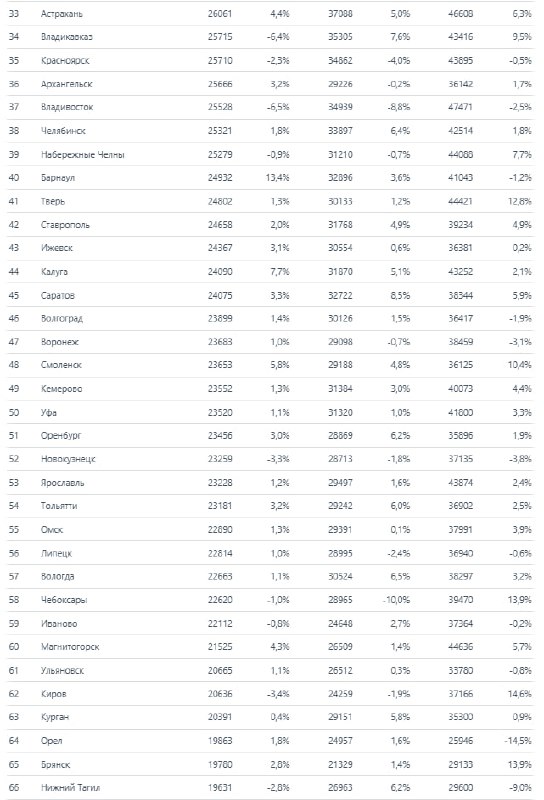Select the Киров 14,6% cell

tap(520, 694)
